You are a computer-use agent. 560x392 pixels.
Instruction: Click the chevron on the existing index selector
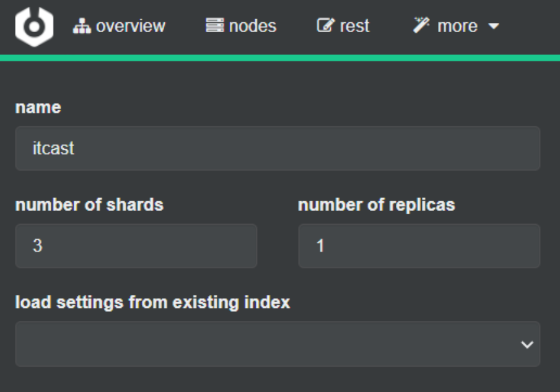click(527, 344)
